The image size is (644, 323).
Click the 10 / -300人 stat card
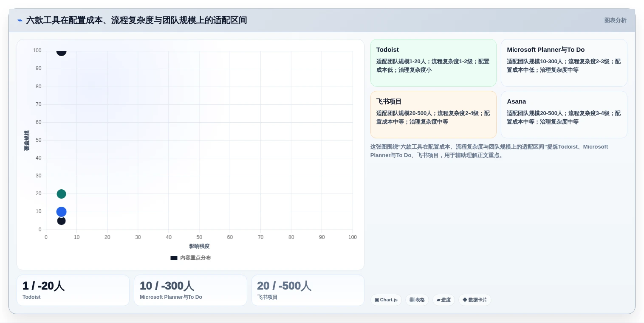click(190, 290)
